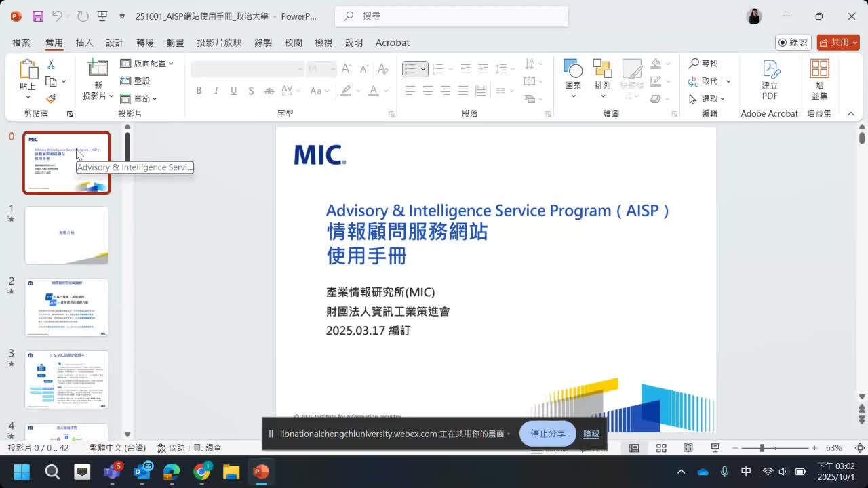The height and width of the screenshot is (488, 868).
Task: Collapse the ribbon with the chevron
Action: (x=851, y=114)
